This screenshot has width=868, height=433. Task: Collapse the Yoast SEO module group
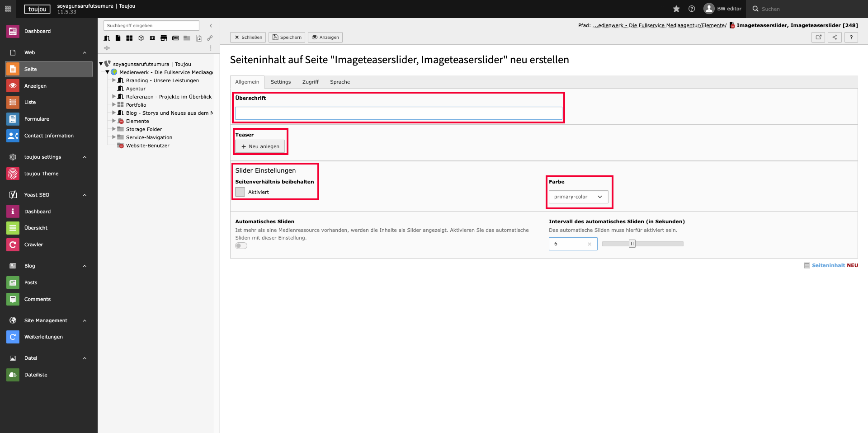pos(85,195)
